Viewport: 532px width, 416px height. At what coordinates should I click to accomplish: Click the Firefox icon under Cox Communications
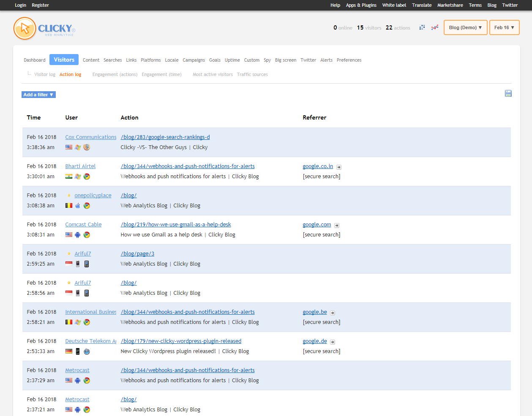point(87,147)
